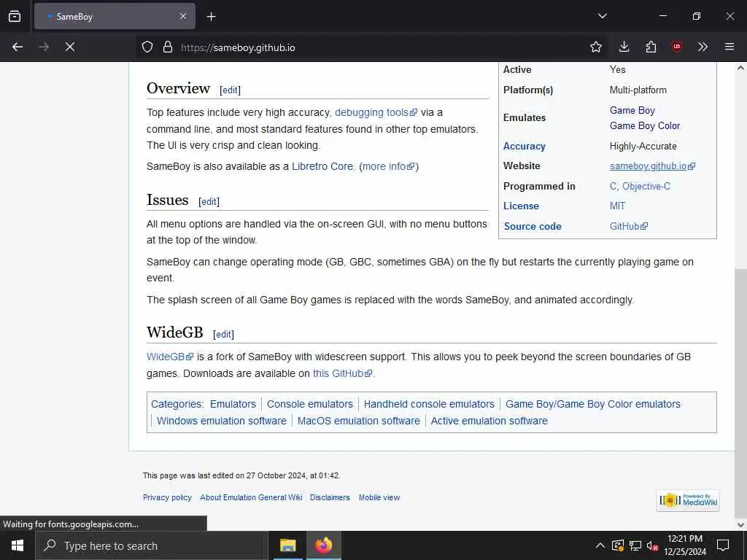Open Game Boy/Game Boy Color emulators category
The height and width of the screenshot is (560, 747).
[x=592, y=404]
